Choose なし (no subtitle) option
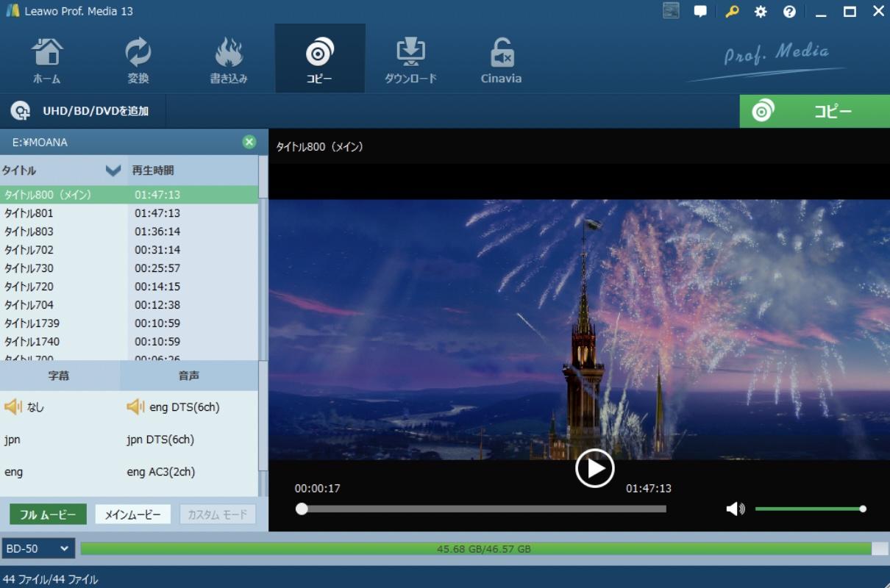Viewport: 890px width, 588px height. (x=35, y=407)
